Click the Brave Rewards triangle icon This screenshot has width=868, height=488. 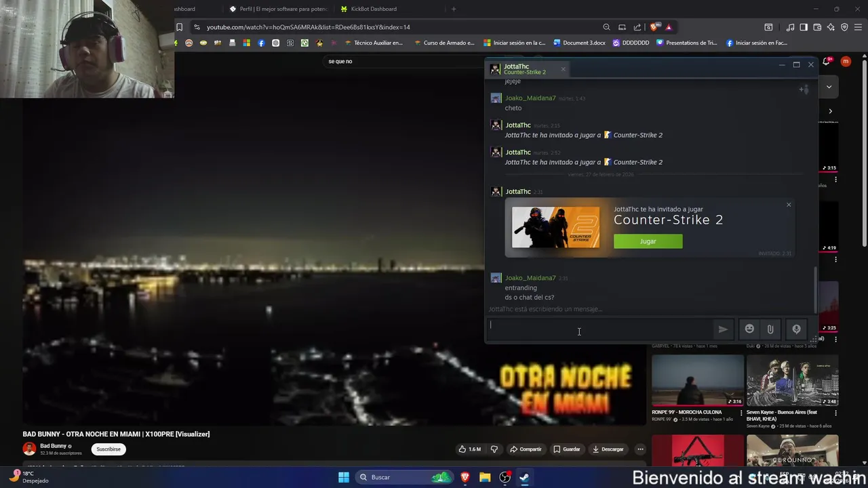coord(669,27)
